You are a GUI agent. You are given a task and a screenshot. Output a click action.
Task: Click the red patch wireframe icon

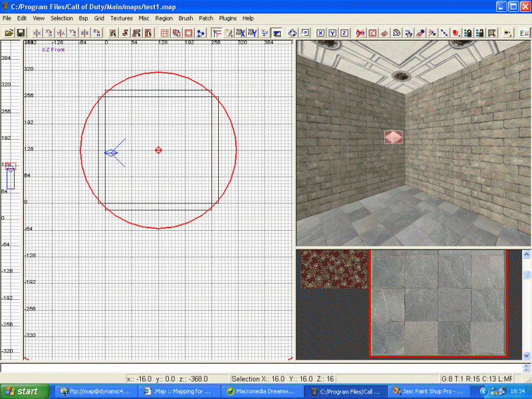point(384,33)
